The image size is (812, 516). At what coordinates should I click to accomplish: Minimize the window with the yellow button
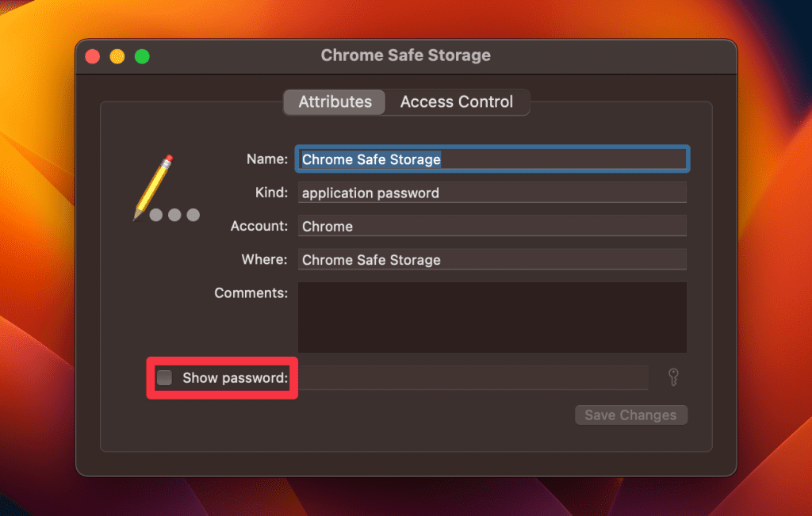click(117, 56)
